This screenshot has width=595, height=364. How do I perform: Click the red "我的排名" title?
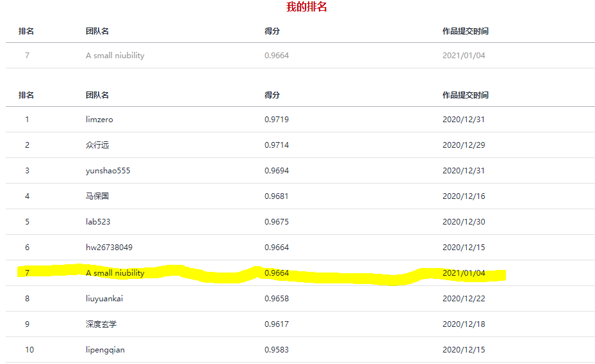[x=306, y=7]
